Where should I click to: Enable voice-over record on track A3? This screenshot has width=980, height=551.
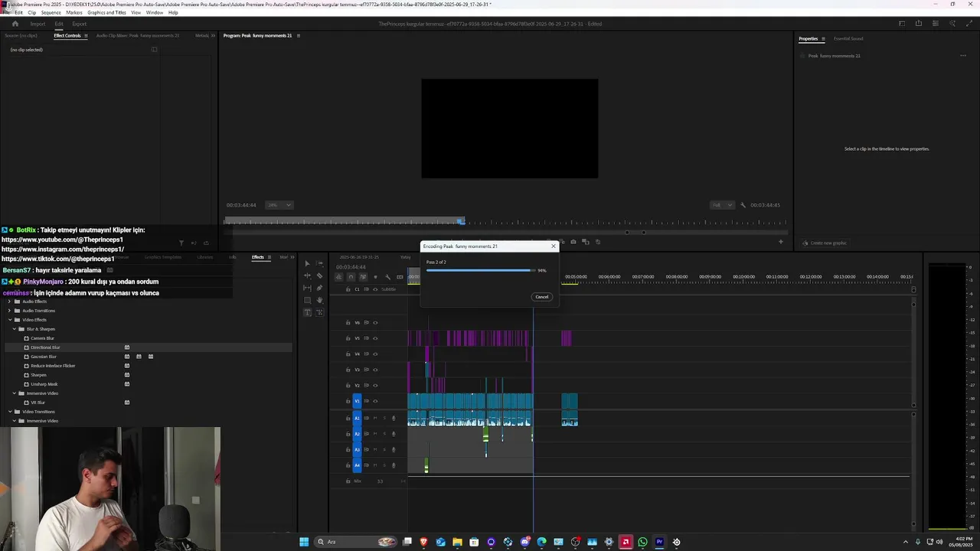pyautogui.click(x=394, y=449)
